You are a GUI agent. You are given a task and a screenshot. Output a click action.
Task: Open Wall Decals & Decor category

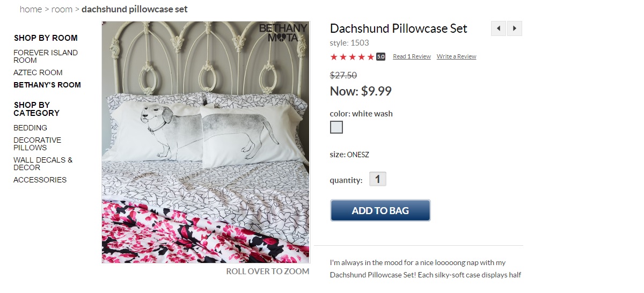point(43,164)
